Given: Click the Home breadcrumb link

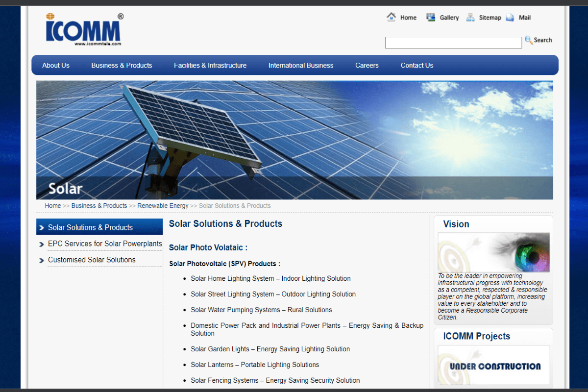Looking at the screenshot, I should 52,205.
